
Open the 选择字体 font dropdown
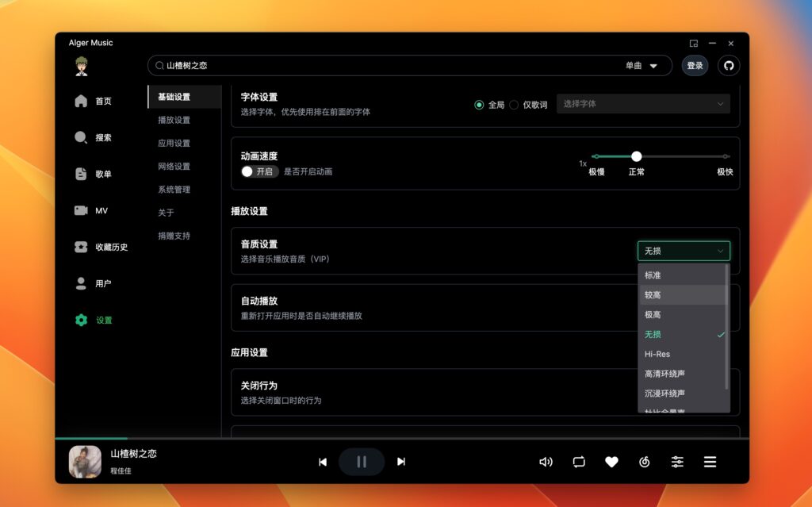[642, 104]
